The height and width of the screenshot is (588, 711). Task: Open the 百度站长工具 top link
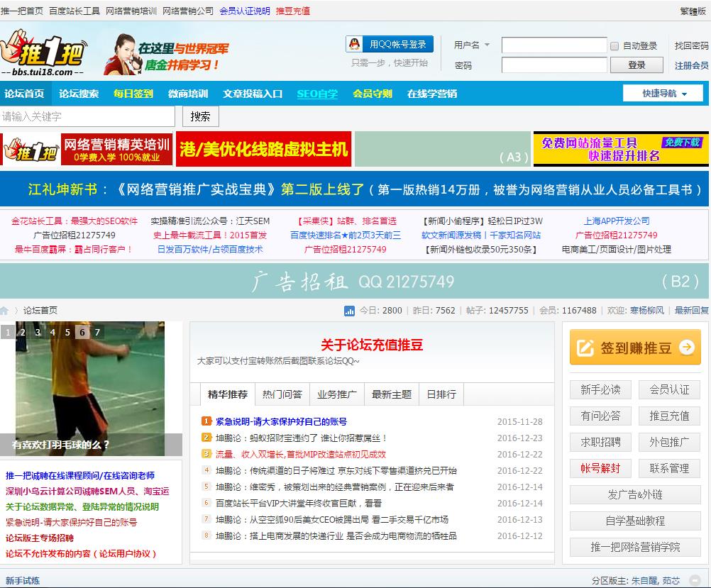[x=75, y=11]
